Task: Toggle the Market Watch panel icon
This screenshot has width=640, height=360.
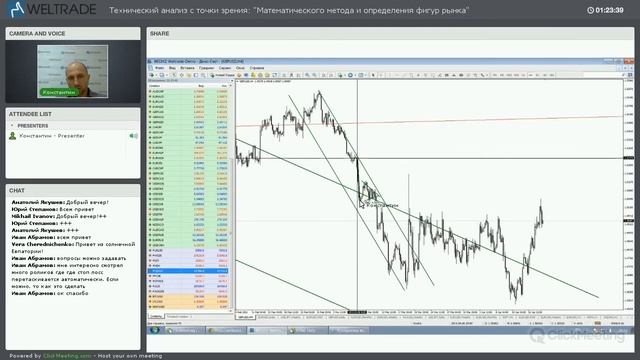Action: [175, 75]
